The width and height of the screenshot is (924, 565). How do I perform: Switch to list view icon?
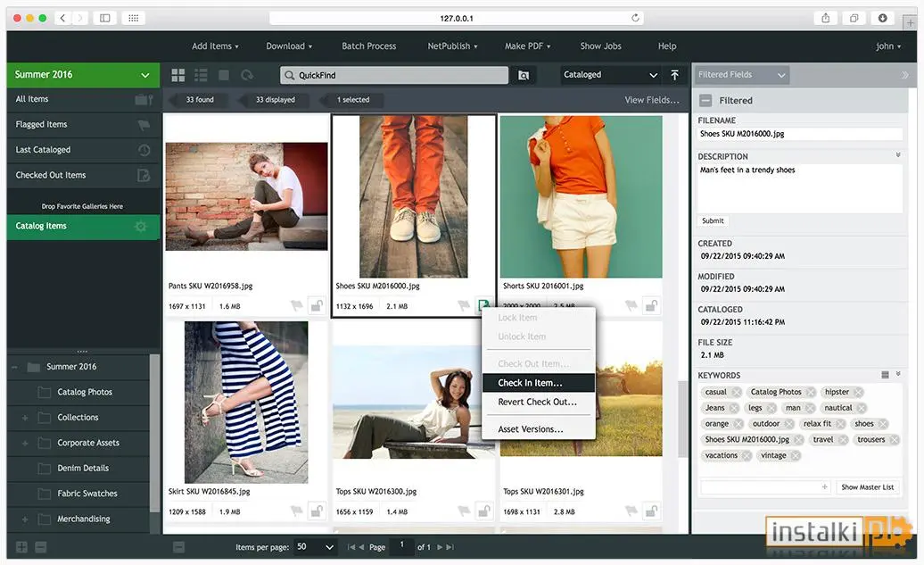tap(201, 75)
